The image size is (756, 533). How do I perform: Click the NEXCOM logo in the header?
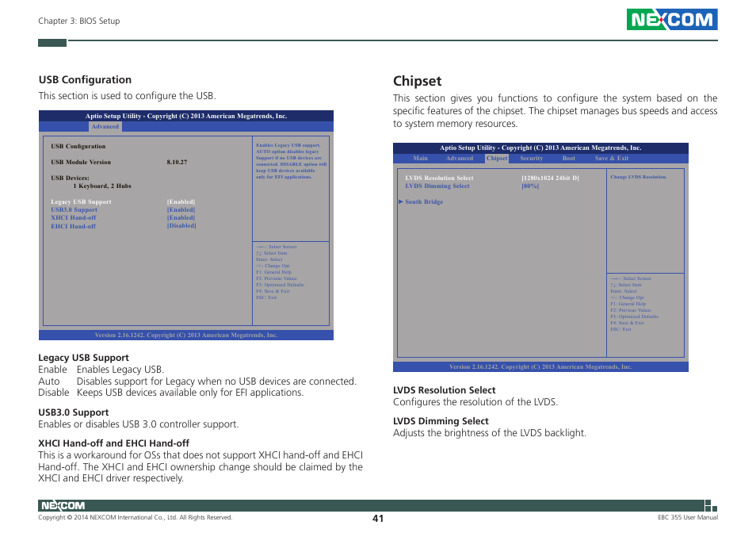672,19
